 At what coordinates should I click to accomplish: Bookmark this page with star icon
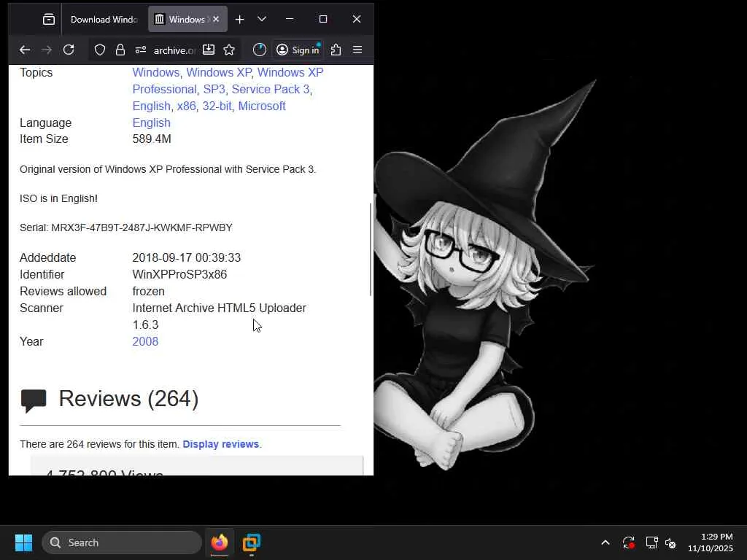pos(229,50)
